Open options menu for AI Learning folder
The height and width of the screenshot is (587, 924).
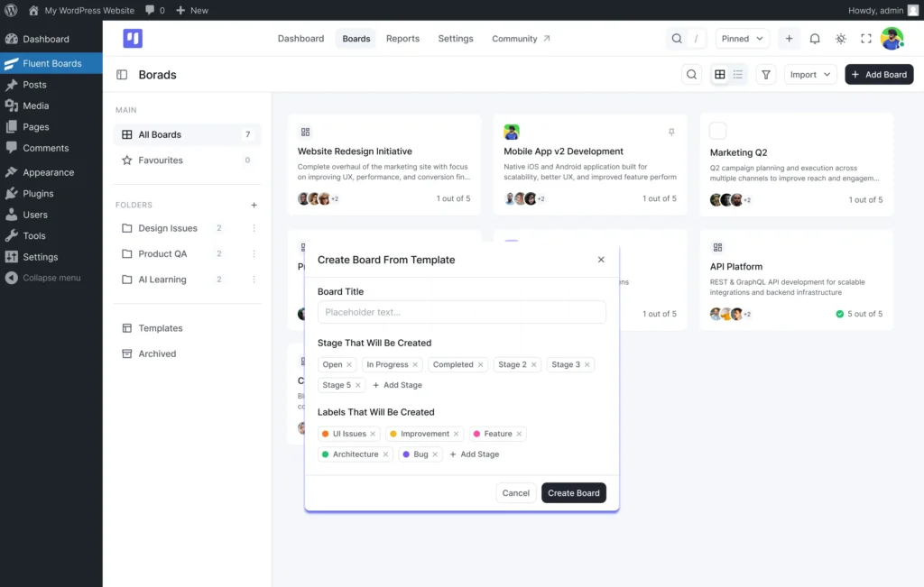coord(254,280)
